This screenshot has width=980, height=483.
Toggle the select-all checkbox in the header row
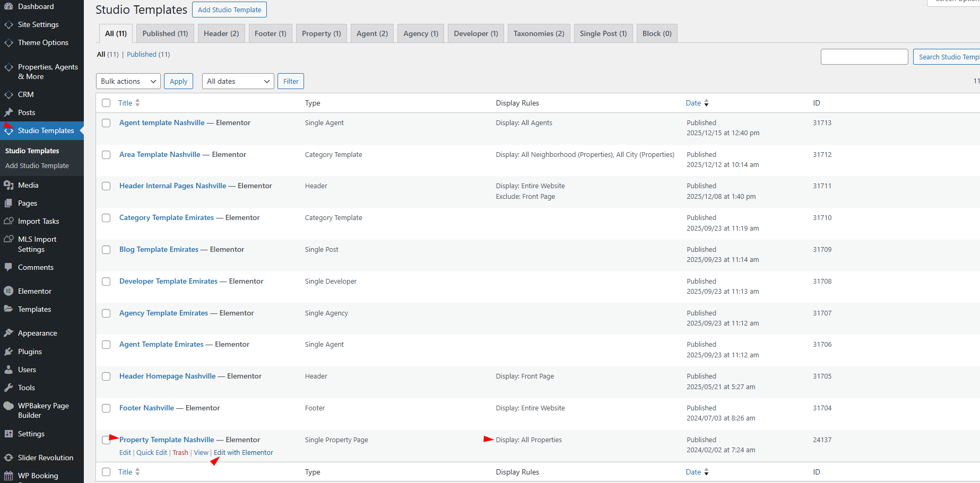coord(106,103)
